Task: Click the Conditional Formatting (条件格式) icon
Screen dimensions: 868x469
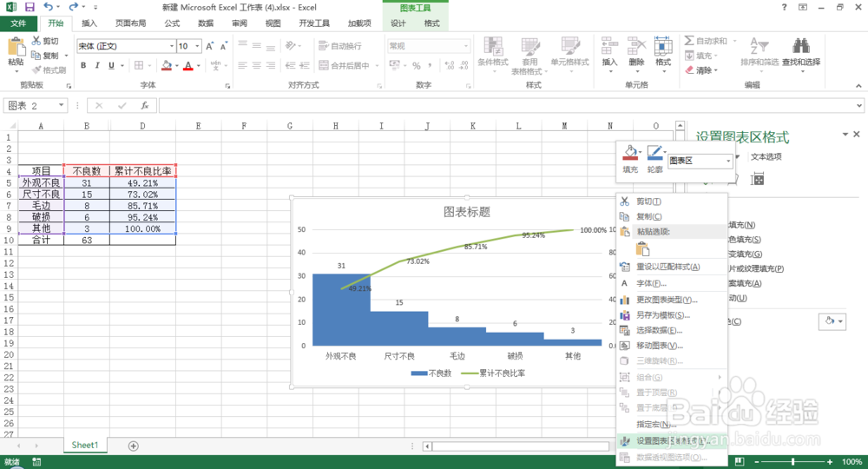Action: (x=493, y=47)
